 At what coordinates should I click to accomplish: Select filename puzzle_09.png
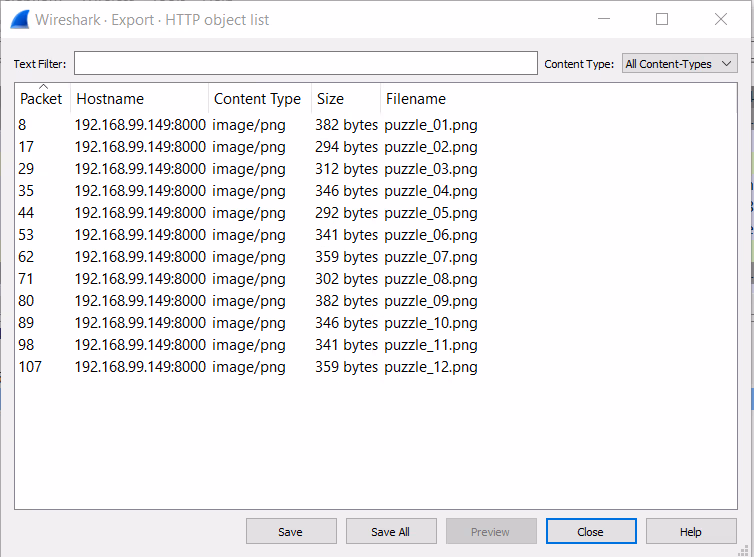pyautogui.click(x=431, y=301)
